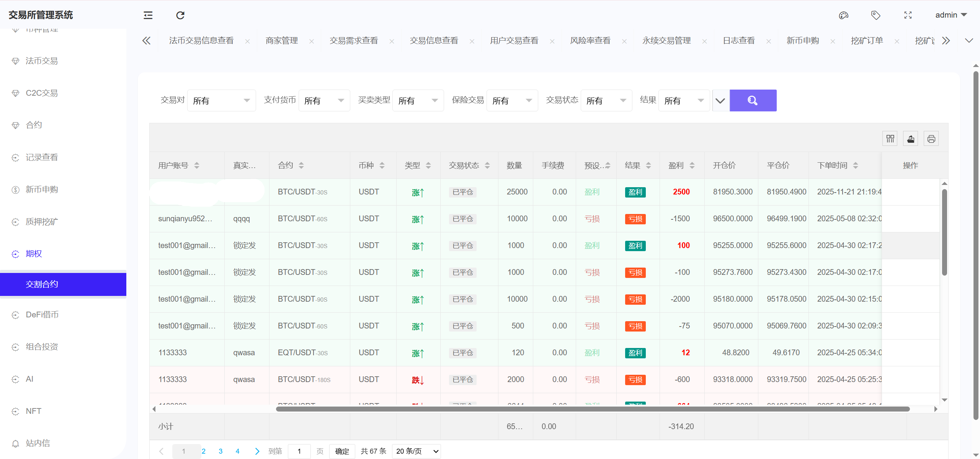Collapse the sidebar menu icon
The height and width of the screenshot is (459, 980).
pos(148,15)
